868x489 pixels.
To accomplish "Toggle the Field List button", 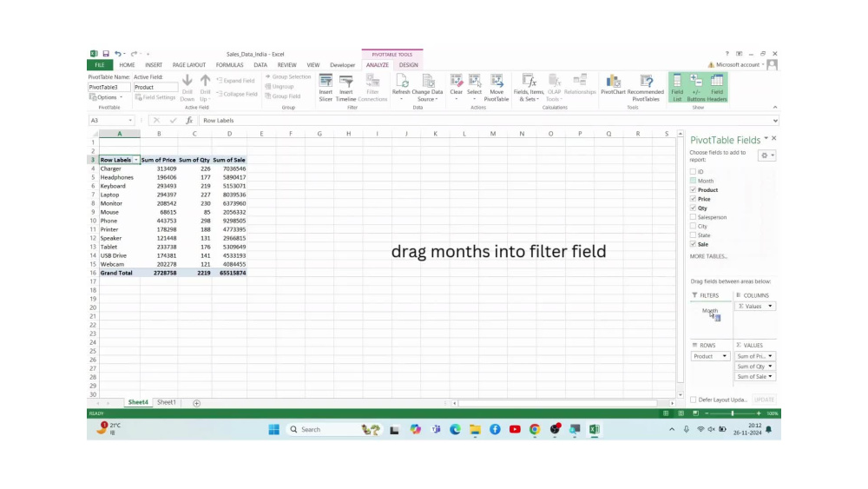I will (677, 88).
